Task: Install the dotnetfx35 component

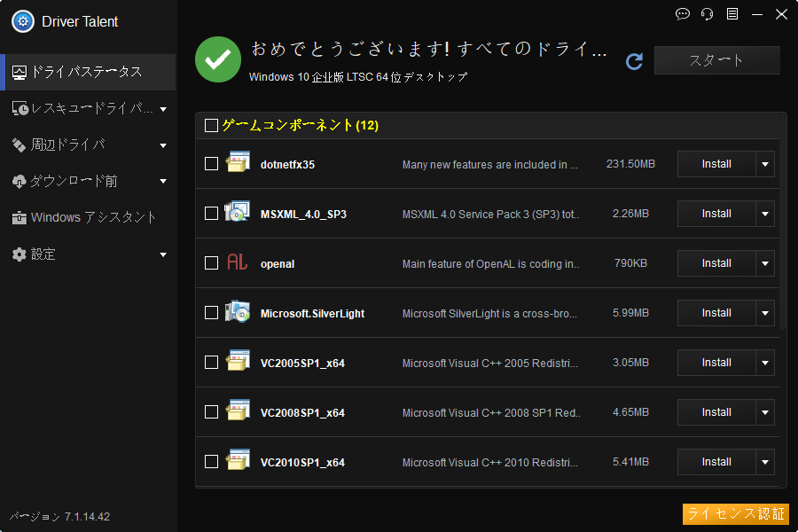Action: 716,164
